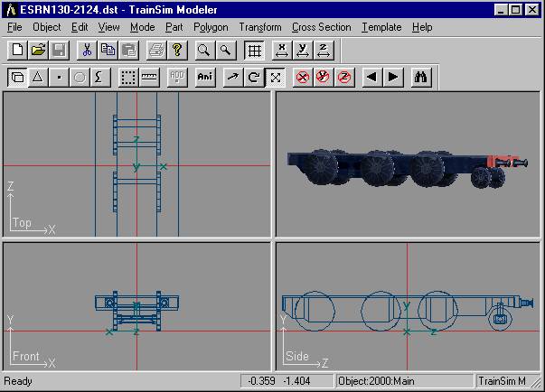This screenshot has height=392, width=545.
Task: Expand the Template menu
Action: tap(381, 27)
